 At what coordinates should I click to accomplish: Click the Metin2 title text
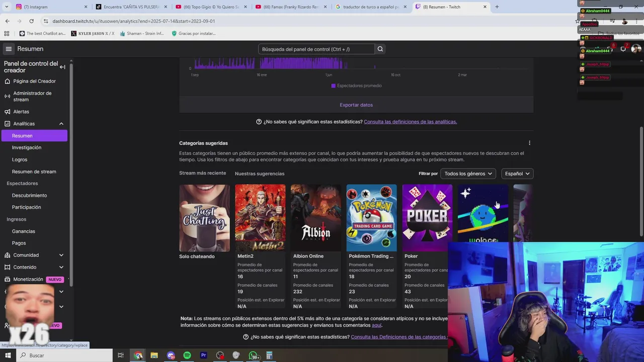(x=246, y=256)
